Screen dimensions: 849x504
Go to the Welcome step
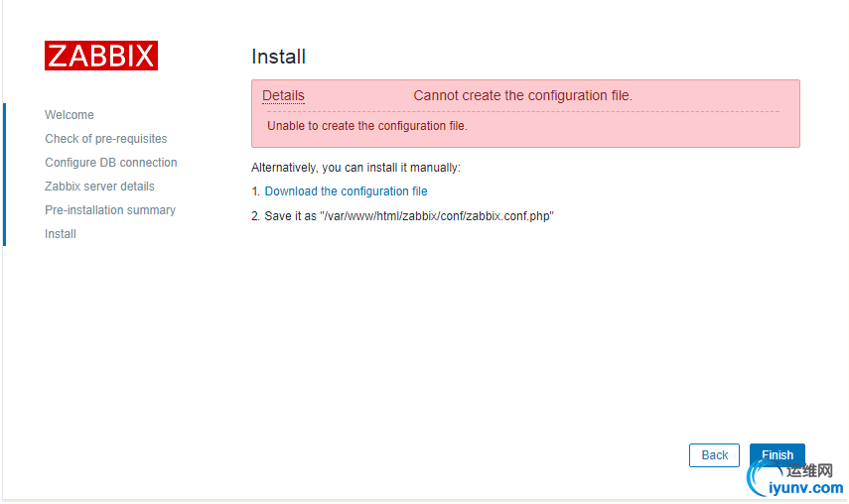point(70,115)
